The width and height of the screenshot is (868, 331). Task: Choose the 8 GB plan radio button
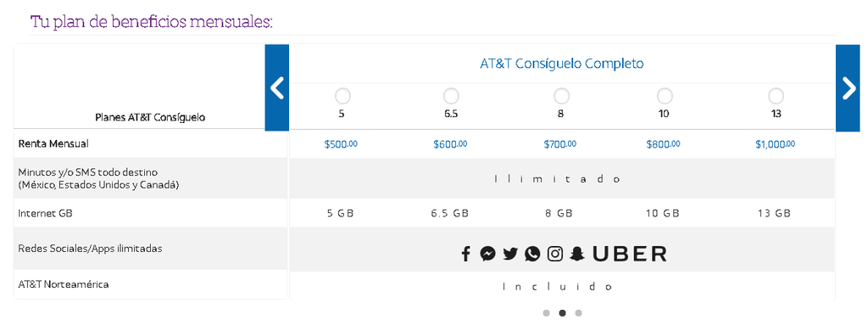coord(561,96)
